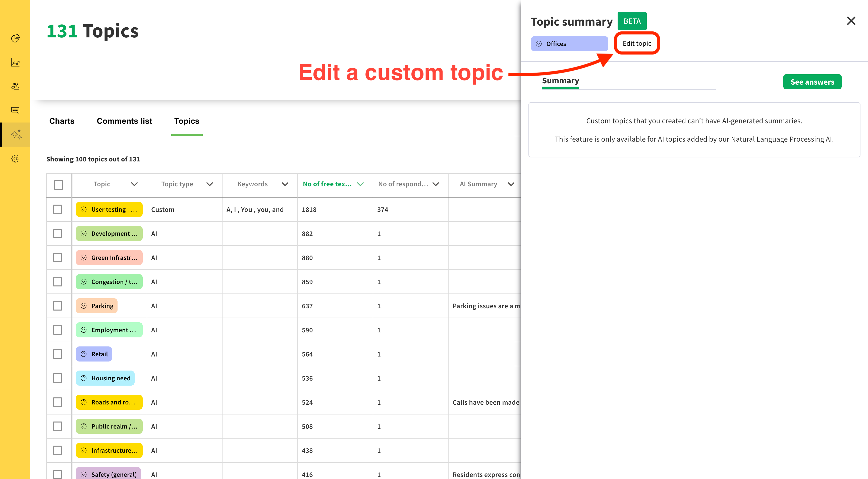The width and height of the screenshot is (868, 479).
Task: Click the Edit topic button
Action: [x=636, y=43]
